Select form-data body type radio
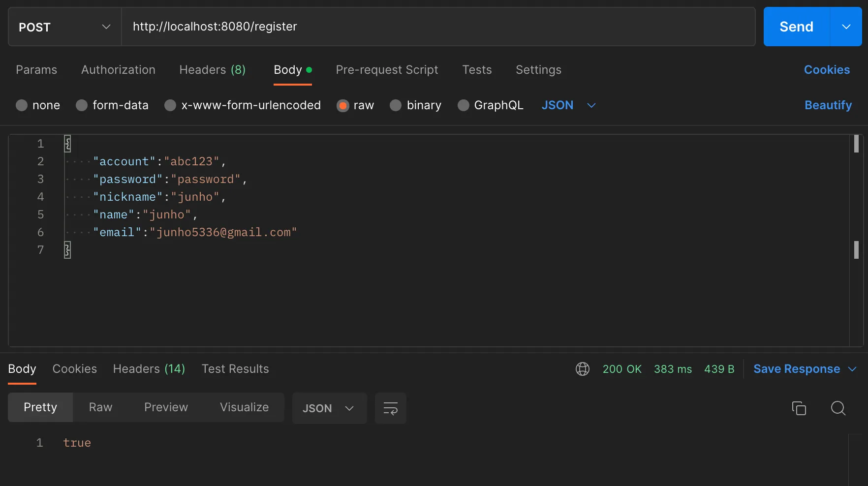Viewport: 868px width, 486px height. pyautogui.click(x=82, y=105)
